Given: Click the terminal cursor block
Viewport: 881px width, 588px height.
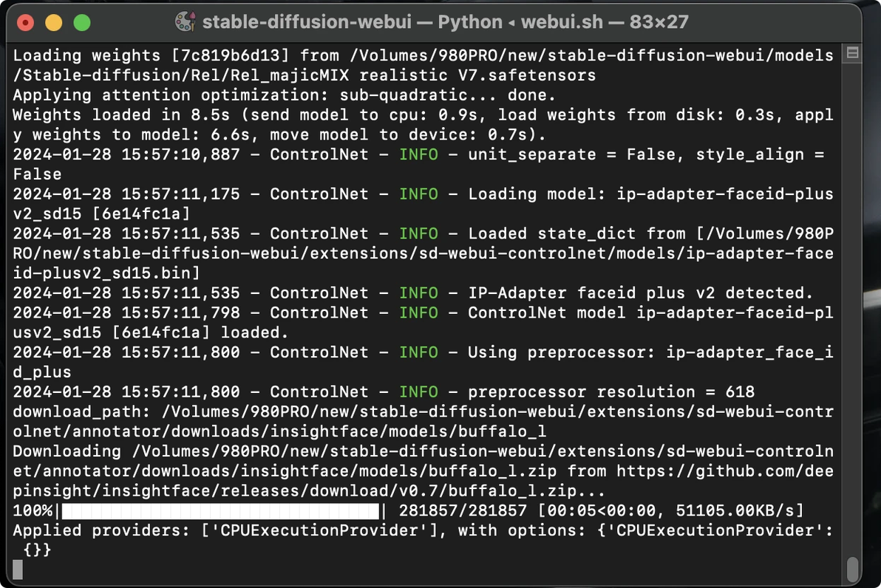Looking at the screenshot, I should tap(18, 570).
